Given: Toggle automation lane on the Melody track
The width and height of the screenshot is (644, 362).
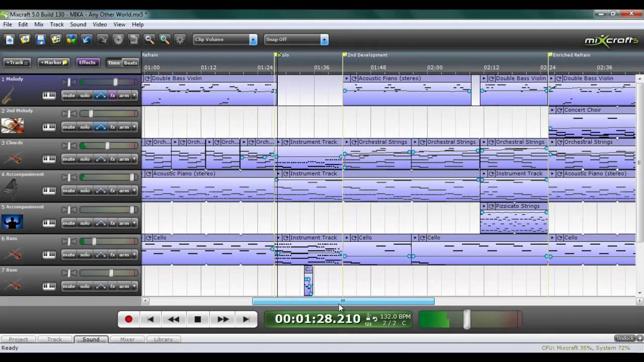Looking at the screenshot, I should tap(101, 96).
